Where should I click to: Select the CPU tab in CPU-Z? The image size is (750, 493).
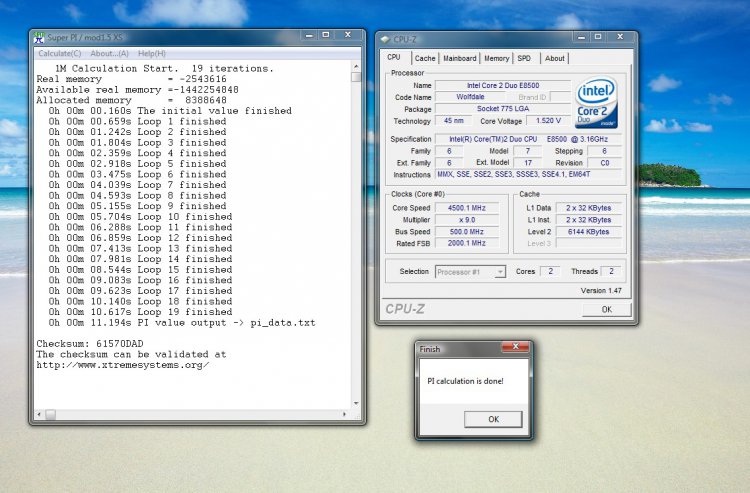pos(394,57)
